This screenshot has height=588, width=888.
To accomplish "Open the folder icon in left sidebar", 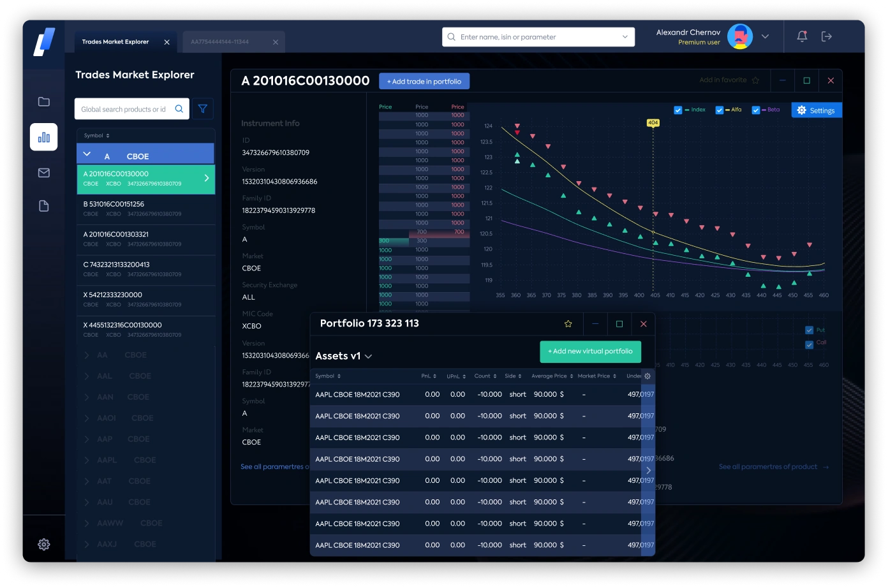I will [x=44, y=101].
